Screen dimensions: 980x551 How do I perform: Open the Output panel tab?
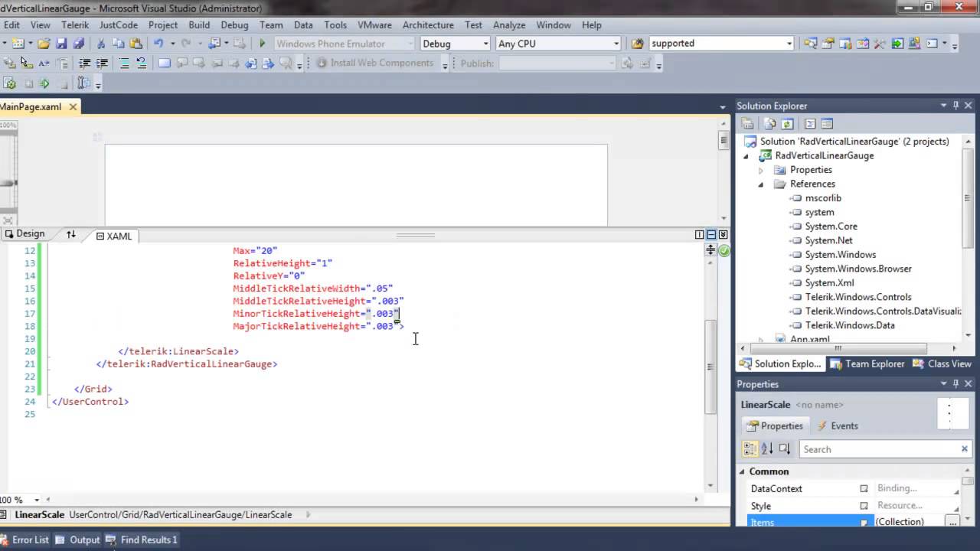pyautogui.click(x=78, y=540)
